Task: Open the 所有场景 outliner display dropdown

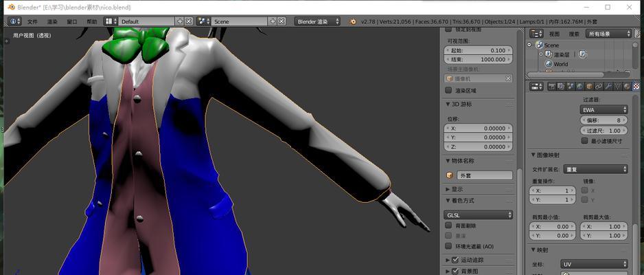Action: 609,34
